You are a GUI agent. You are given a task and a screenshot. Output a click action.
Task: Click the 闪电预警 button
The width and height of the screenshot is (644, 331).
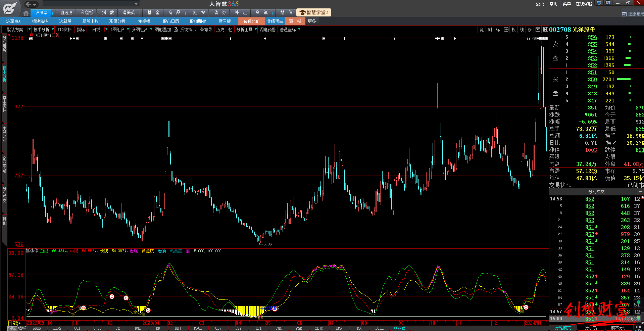(268, 30)
